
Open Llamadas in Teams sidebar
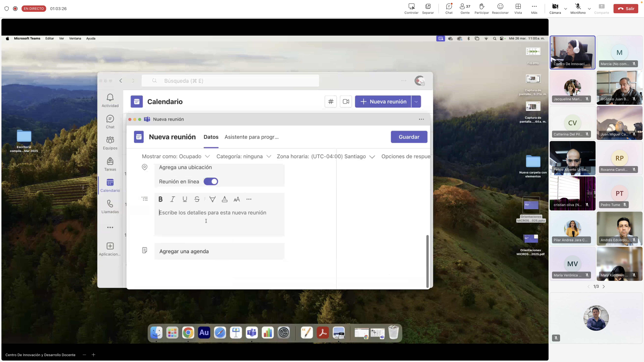coord(110,207)
